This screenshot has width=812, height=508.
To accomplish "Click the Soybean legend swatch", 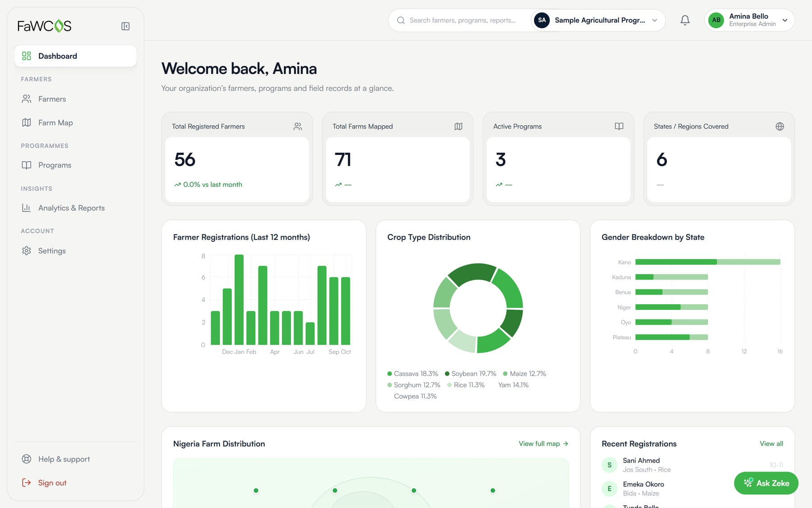I will 447,374.
